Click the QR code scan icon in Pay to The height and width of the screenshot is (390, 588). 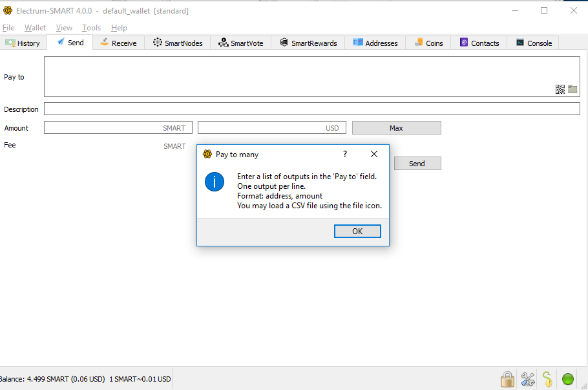[560, 89]
